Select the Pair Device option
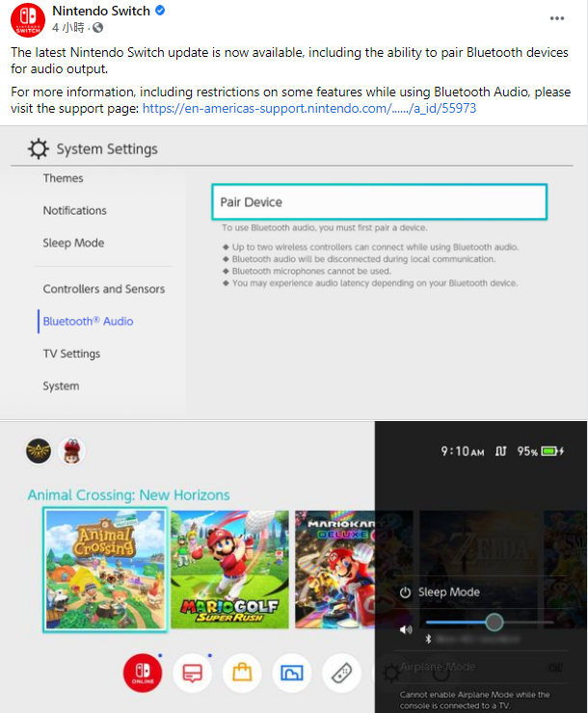 [379, 202]
